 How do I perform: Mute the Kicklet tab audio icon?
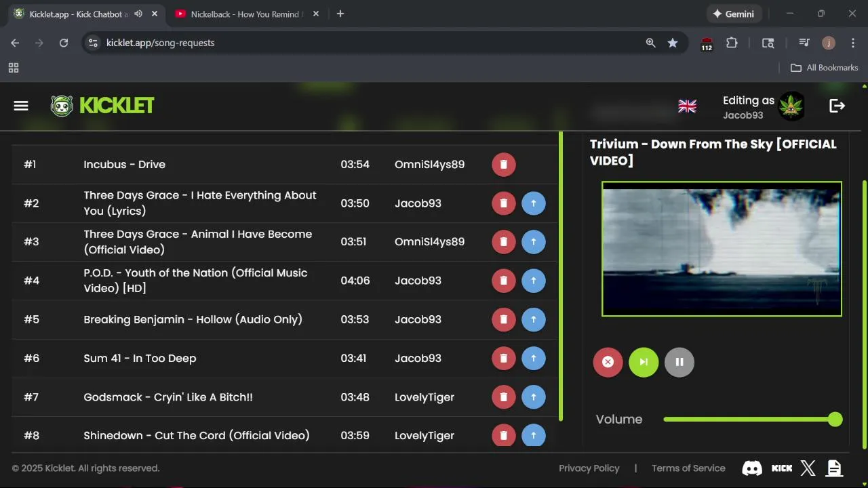tap(138, 14)
